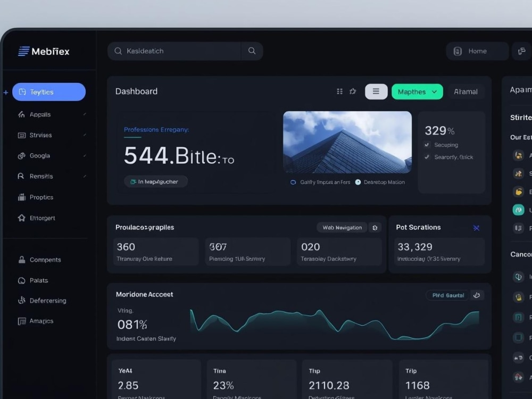532x399 pixels.
Task: Click the green highlighted avatar icon
Action: 518,210
